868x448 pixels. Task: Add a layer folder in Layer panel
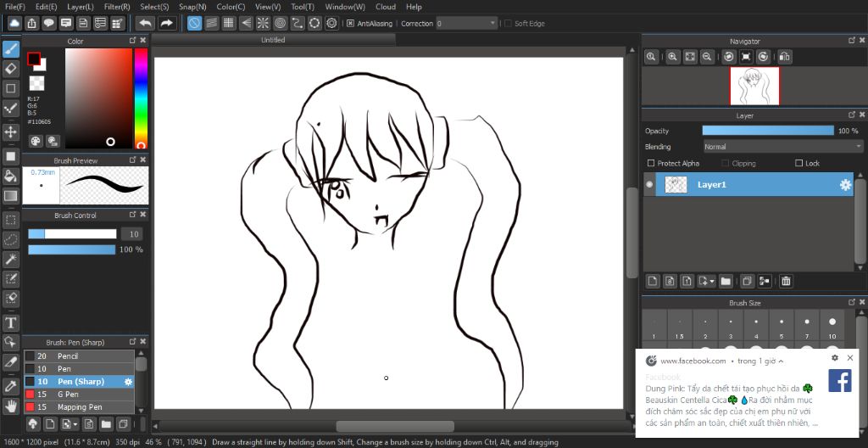point(726,281)
